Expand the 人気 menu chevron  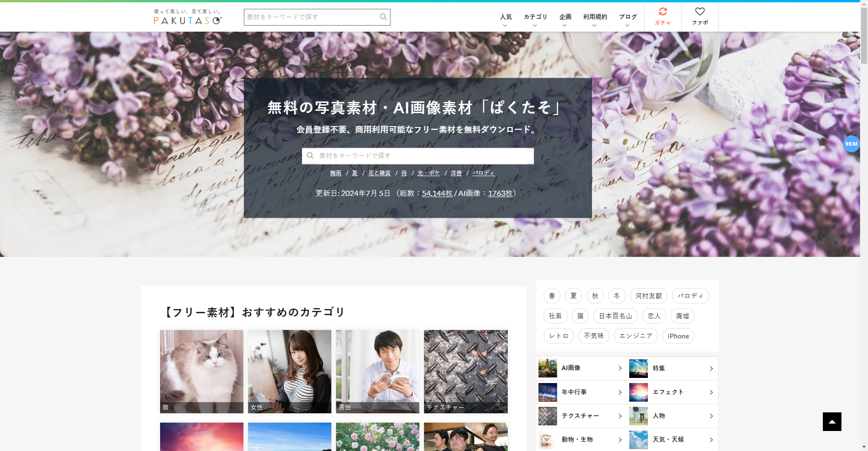pyautogui.click(x=505, y=26)
